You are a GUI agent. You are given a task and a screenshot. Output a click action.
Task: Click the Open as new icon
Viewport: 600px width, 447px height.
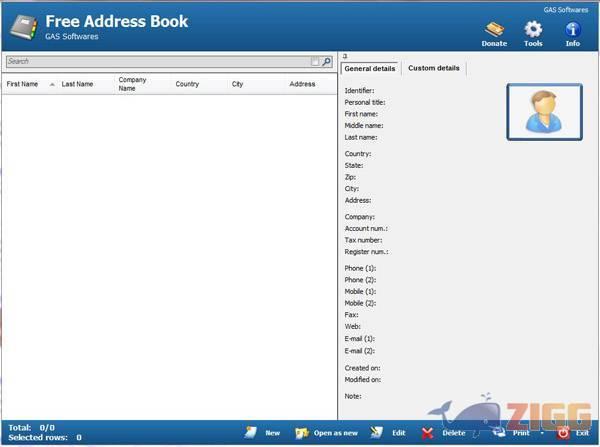[301, 433]
